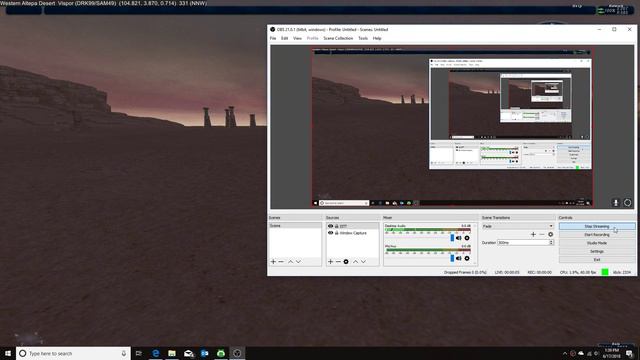The width and height of the screenshot is (640, 360).
Task: Adjust the Mic/Aux volume slider
Action: click(x=452, y=258)
